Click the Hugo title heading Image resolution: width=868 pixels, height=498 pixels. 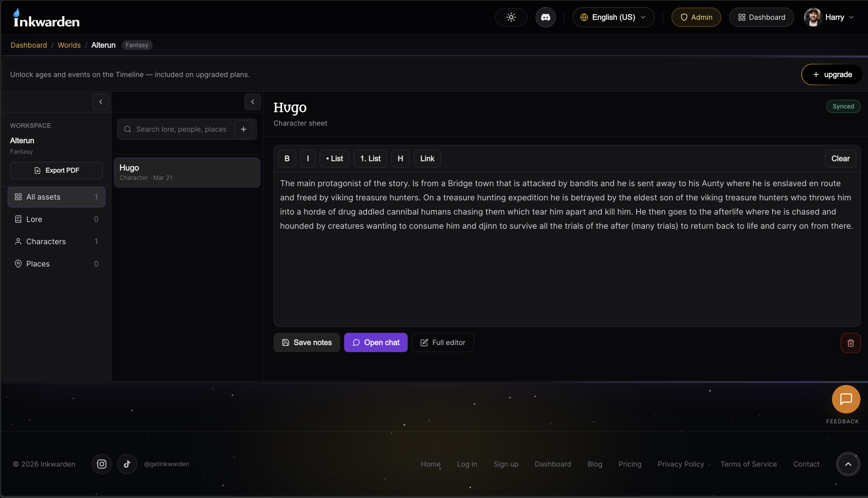point(290,107)
